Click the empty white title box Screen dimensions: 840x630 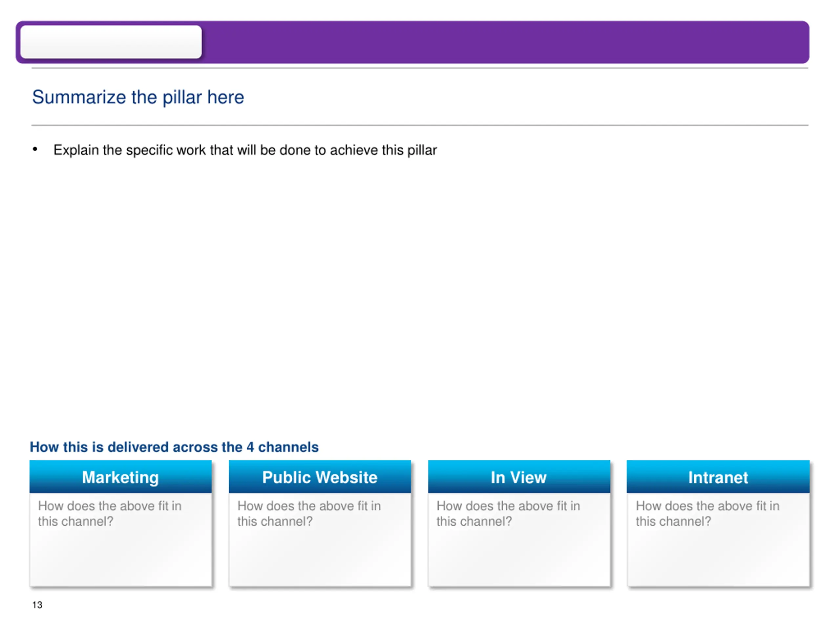[111, 42]
